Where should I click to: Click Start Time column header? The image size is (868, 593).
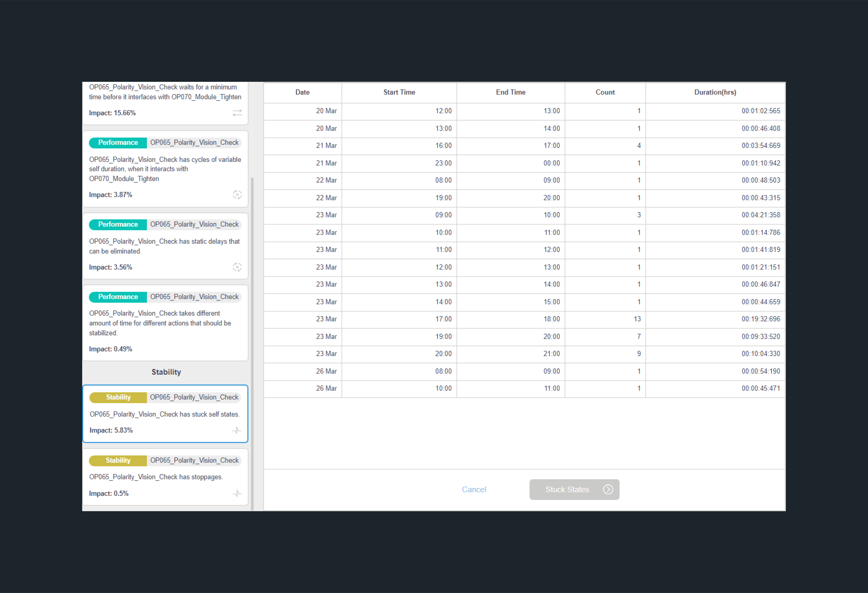click(x=399, y=92)
